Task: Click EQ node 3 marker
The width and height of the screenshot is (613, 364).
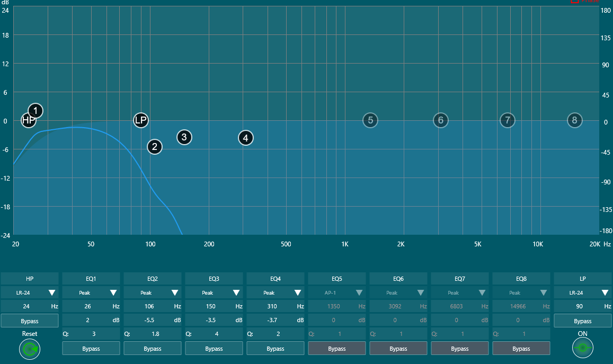Action: (x=184, y=137)
